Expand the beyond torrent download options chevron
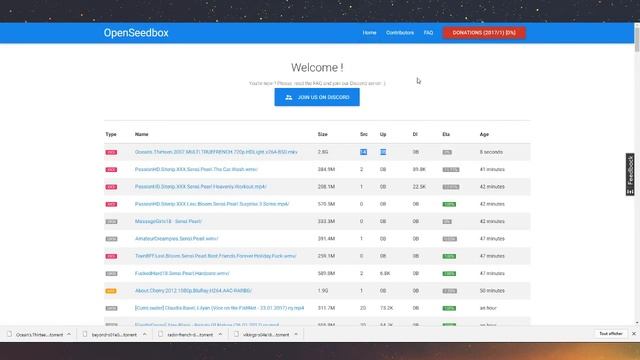Viewport: 640px width, 360px height. click(x=144, y=334)
